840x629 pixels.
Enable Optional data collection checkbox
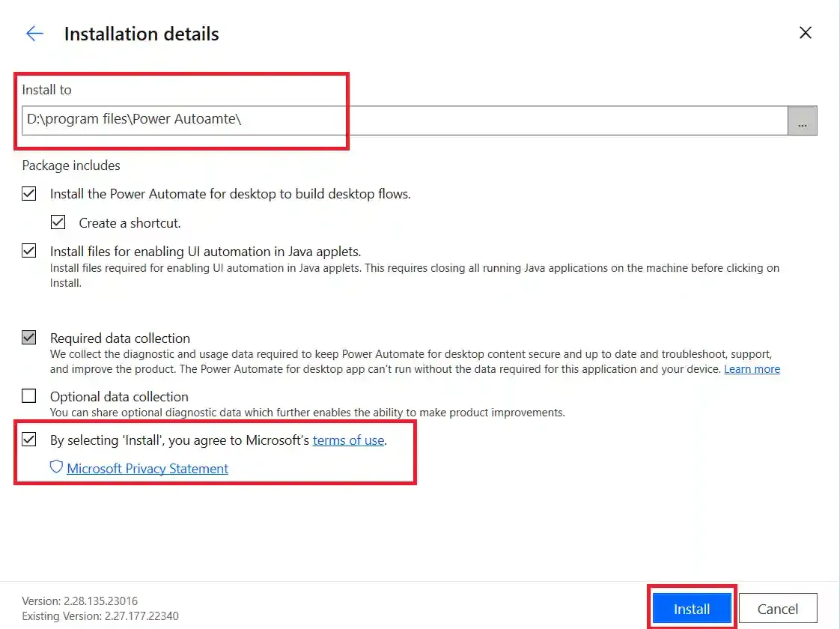(x=29, y=396)
